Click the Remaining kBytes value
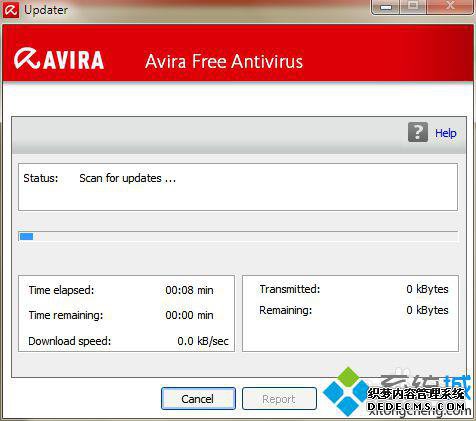 point(427,310)
